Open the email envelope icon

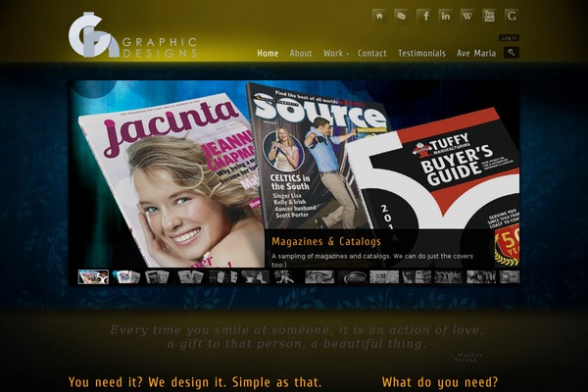click(401, 16)
